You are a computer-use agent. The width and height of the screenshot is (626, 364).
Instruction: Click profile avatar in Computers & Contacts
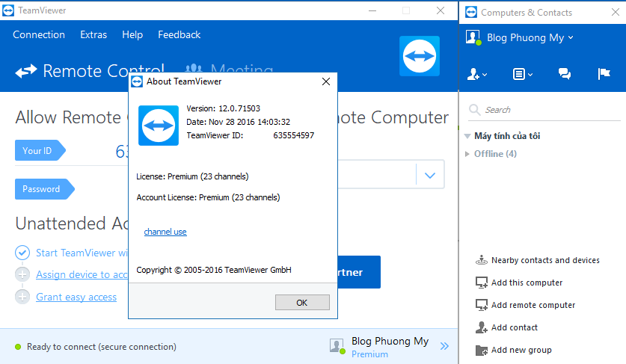473,37
